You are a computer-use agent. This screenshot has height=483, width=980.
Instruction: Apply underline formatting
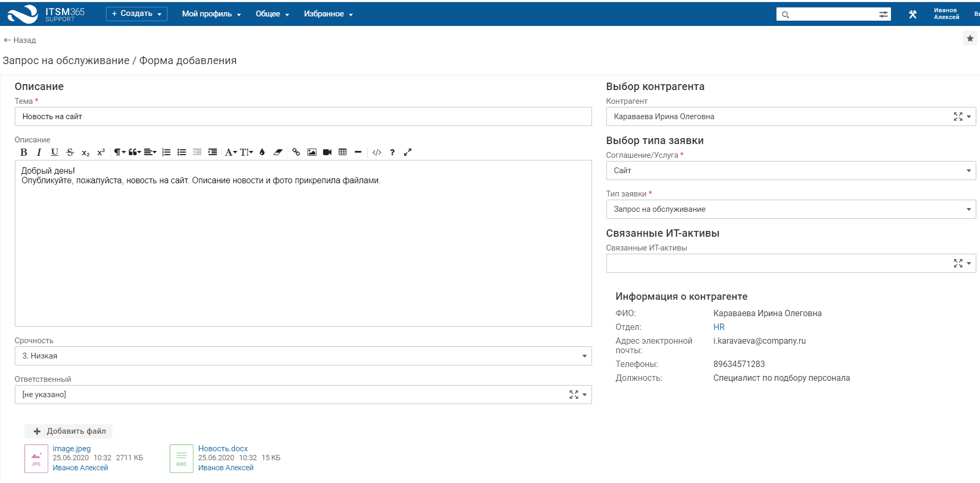click(x=55, y=153)
